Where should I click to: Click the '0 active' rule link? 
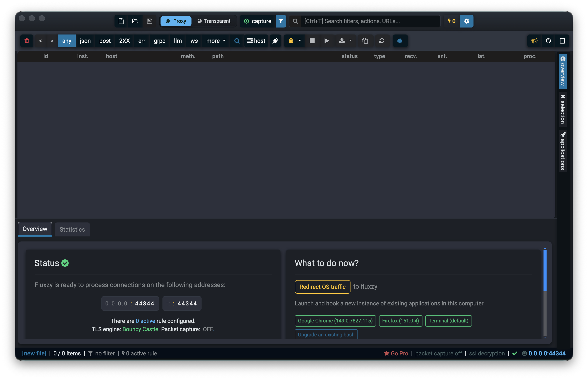tap(145, 321)
